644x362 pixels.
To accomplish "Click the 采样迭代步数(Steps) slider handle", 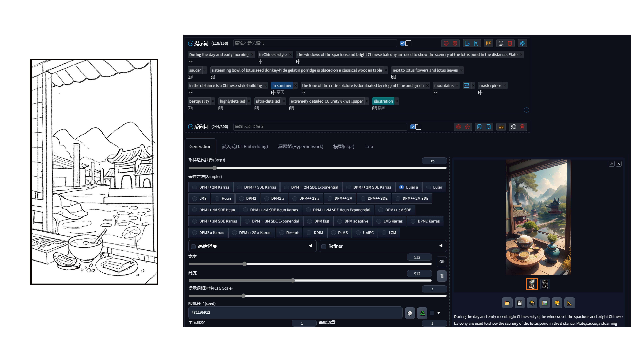I will tap(215, 168).
